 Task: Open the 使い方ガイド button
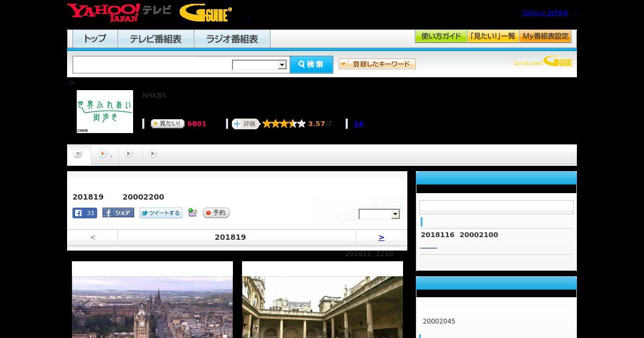click(x=441, y=36)
